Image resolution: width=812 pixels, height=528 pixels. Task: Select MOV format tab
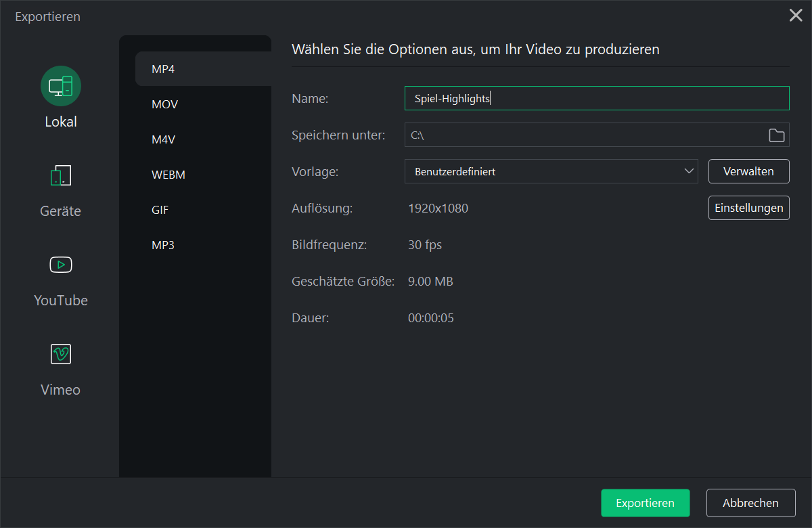coord(203,104)
